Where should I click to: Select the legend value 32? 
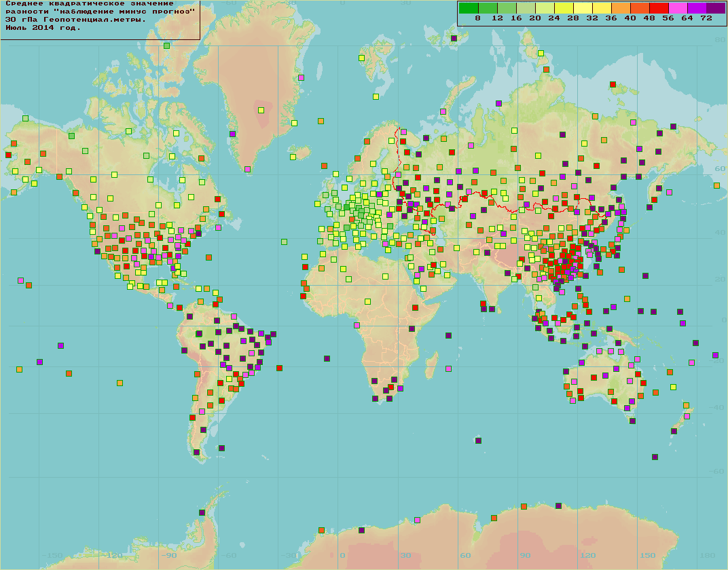point(592,18)
